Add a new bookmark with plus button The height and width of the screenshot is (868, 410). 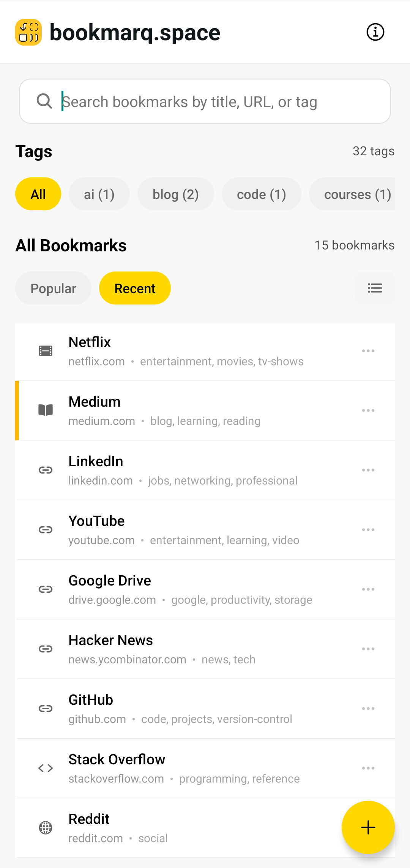click(x=368, y=827)
